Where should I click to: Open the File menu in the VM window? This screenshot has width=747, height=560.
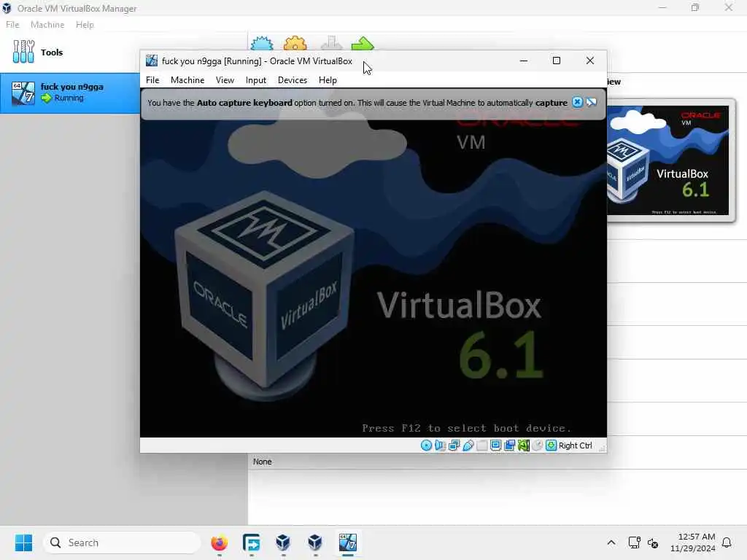152,80
